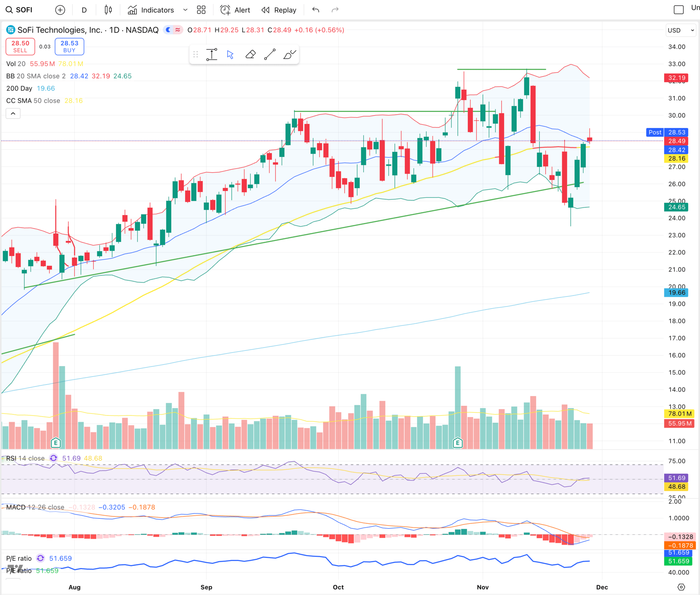Open the D timeframe interval menu
700x595 pixels.
click(84, 10)
